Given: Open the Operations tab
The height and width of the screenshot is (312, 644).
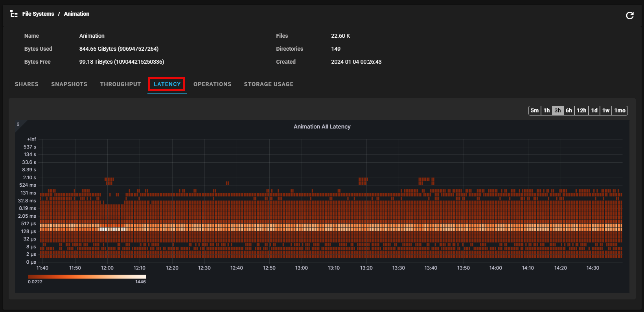Looking at the screenshot, I should (x=212, y=84).
